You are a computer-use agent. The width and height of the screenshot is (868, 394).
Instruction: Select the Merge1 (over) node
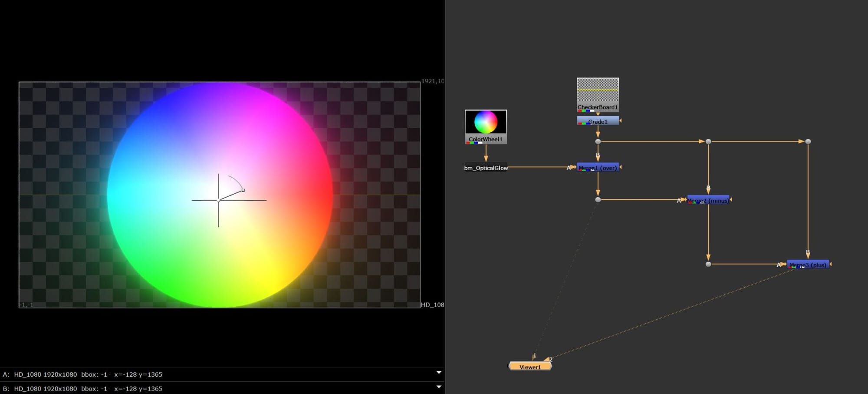(598, 168)
